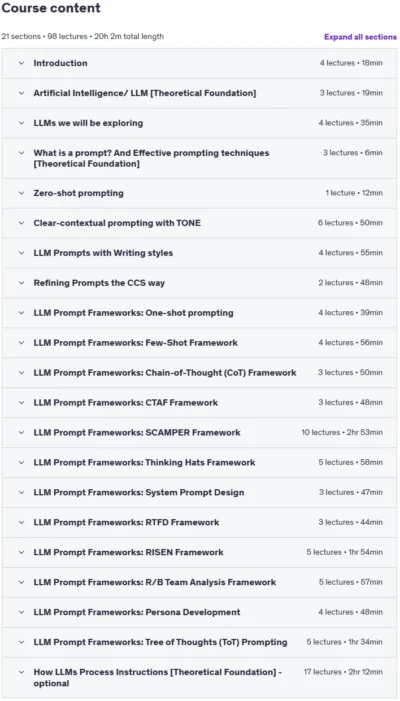Image resolution: width=400 pixels, height=701 pixels.
Task: Click the RTFD Framework section title
Action: (126, 523)
